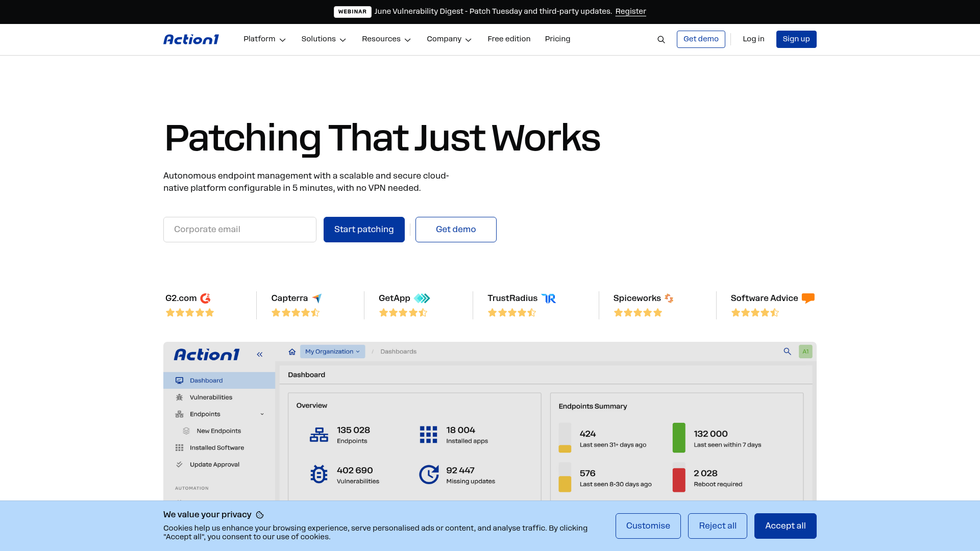Click Customise cookie settings
Screen dimensions: 980x551
pyautogui.click(x=648, y=526)
